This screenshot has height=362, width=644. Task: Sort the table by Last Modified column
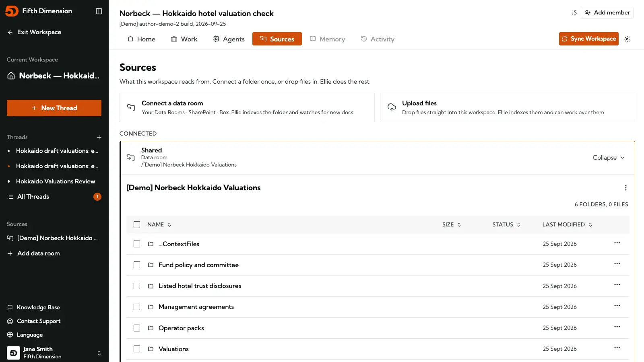coord(567,224)
